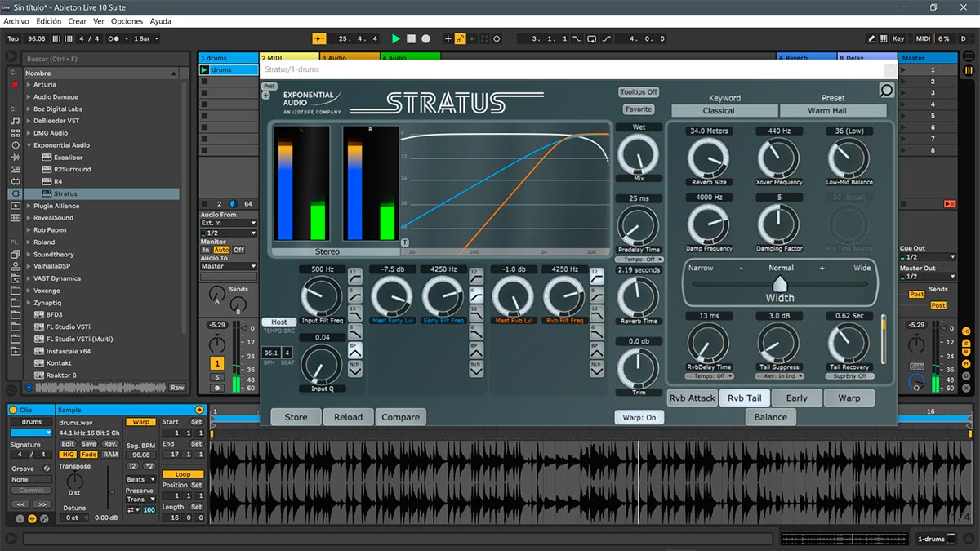Image resolution: width=980 pixels, height=551 pixels.
Task: Toggle the Follow arrangement button
Action: tap(319, 38)
